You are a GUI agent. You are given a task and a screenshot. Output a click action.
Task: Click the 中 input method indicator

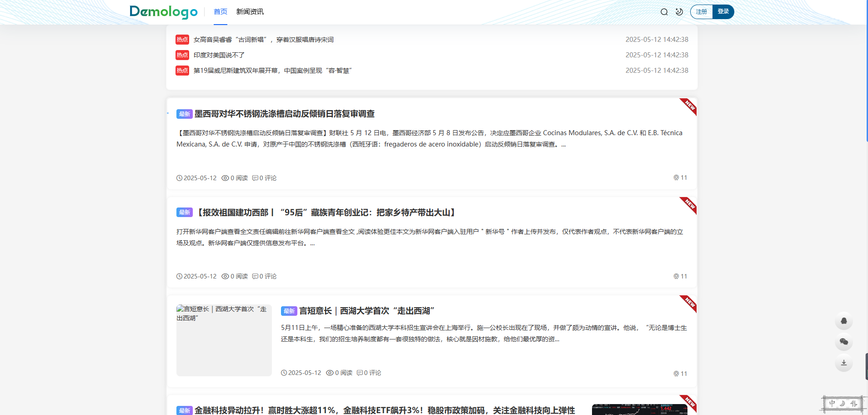point(832,404)
